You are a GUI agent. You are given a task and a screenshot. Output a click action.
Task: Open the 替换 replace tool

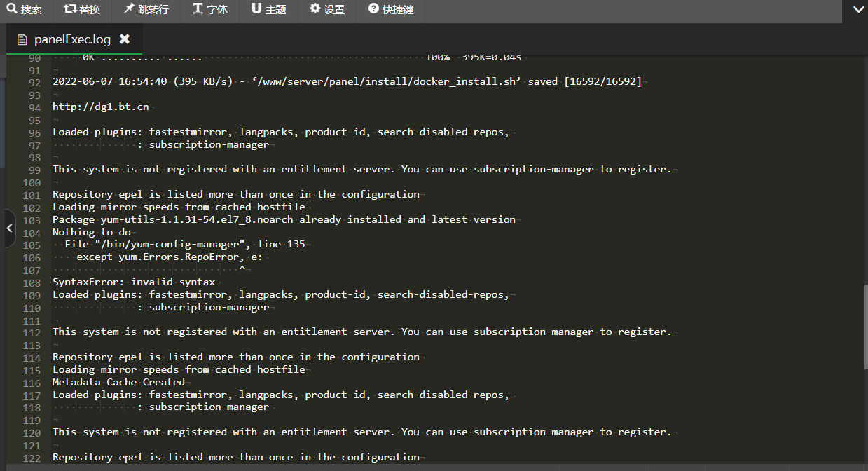pyautogui.click(x=82, y=10)
